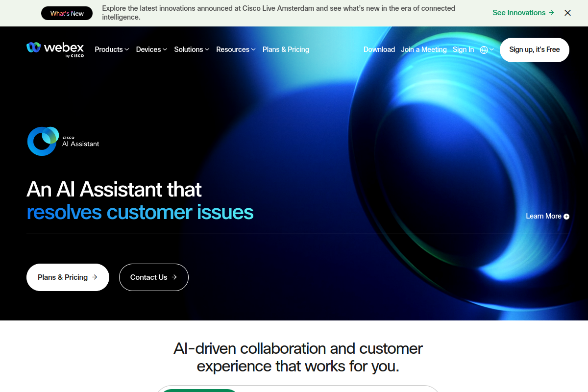Click the Webex by Cisco logo
This screenshot has width=588, height=392.
pyautogui.click(x=55, y=49)
